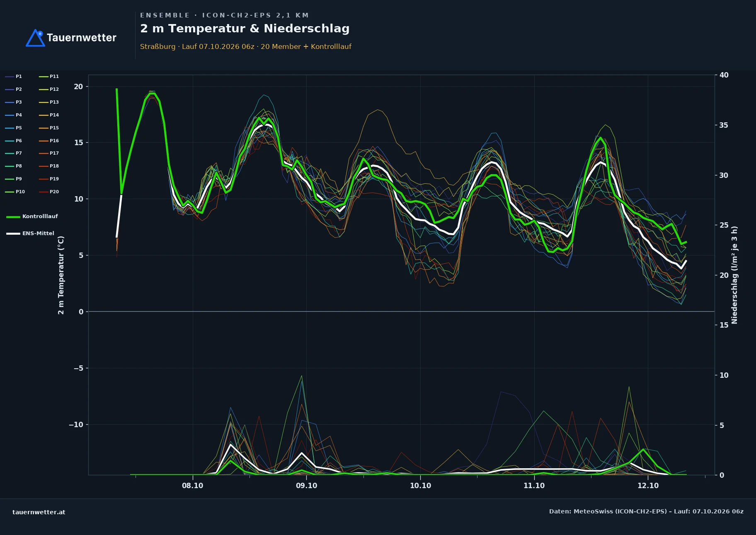Click the Tauernwetter brand name text
The height and width of the screenshot is (535, 756).
point(82,38)
